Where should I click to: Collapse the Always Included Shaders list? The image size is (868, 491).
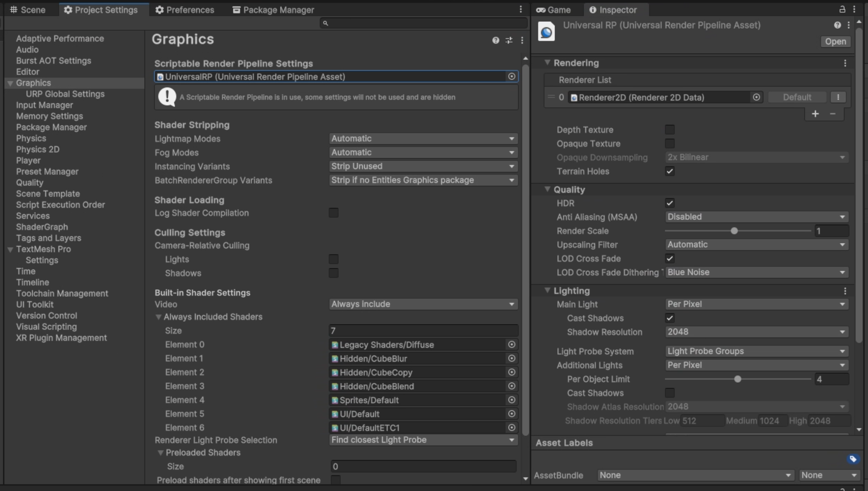[159, 317]
